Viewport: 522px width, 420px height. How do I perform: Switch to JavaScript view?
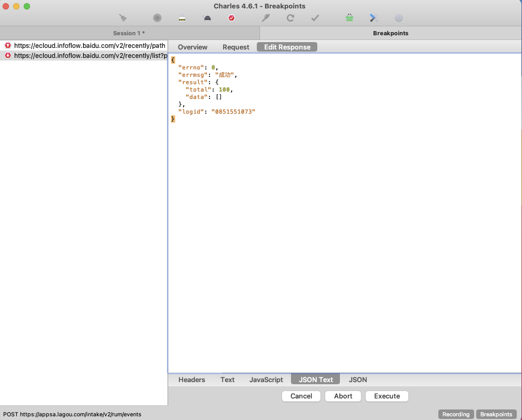tap(266, 379)
